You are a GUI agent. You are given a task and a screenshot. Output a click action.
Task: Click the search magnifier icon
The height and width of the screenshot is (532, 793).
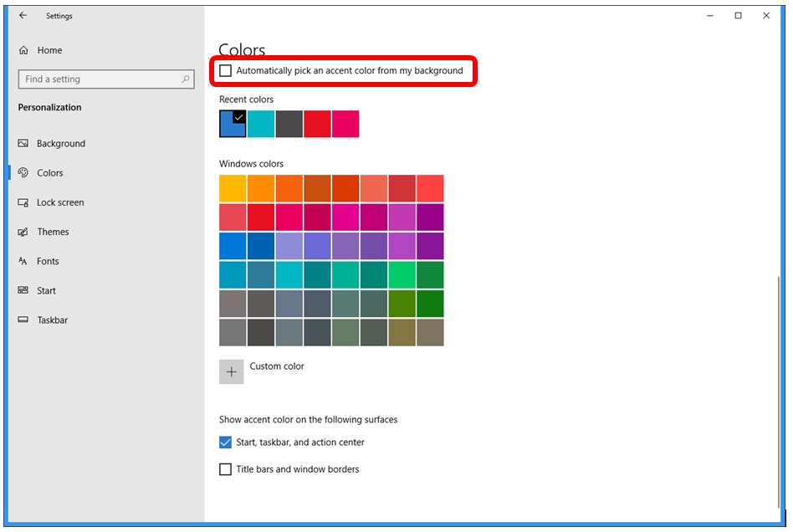[187, 79]
